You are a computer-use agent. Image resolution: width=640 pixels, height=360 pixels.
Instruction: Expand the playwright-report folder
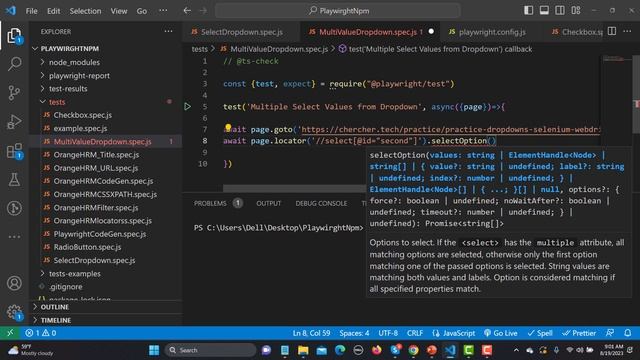coord(79,76)
